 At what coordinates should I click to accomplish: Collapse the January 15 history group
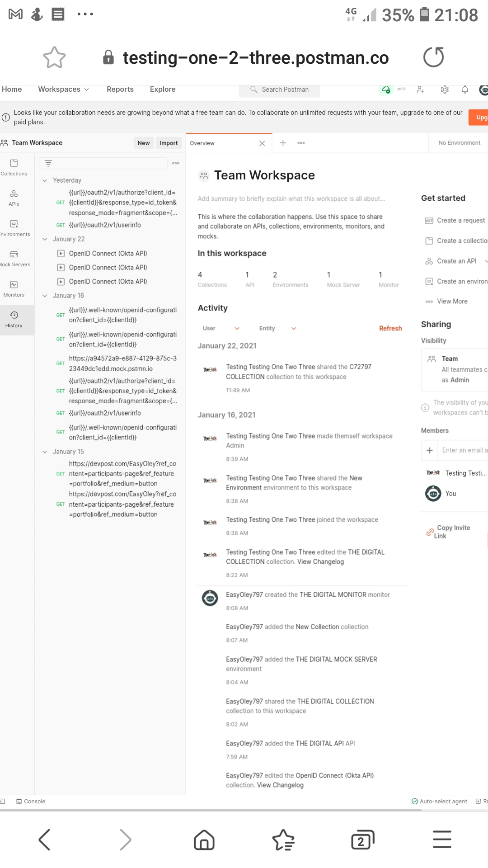pos(45,452)
